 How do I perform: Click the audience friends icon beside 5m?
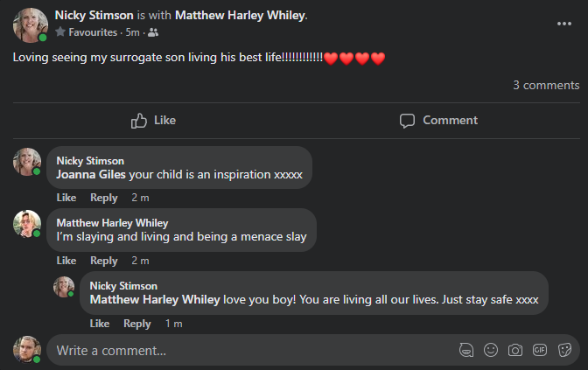click(x=154, y=32)
